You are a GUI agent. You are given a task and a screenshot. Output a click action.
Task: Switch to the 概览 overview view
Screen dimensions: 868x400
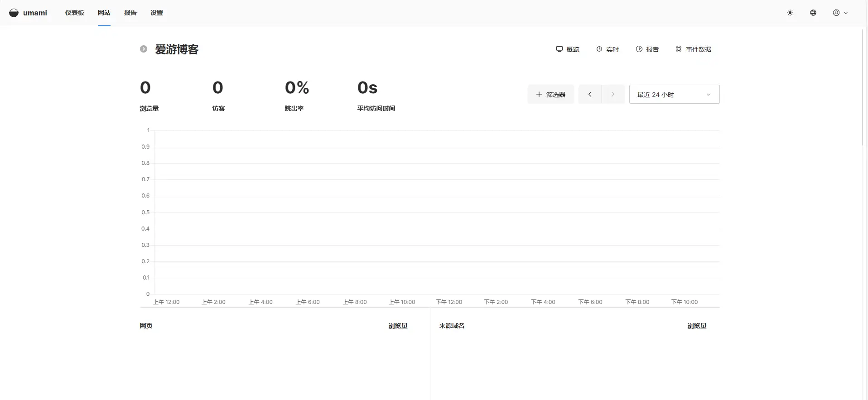568,49
